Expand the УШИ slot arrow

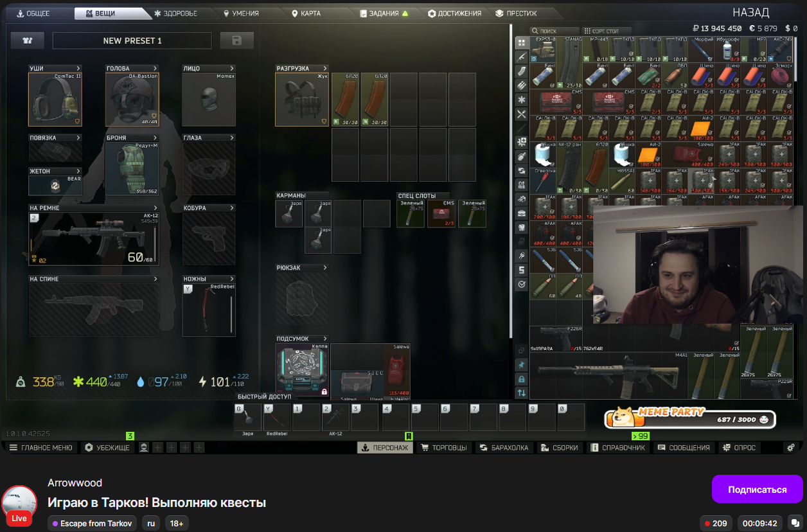[x=78, y=68]
